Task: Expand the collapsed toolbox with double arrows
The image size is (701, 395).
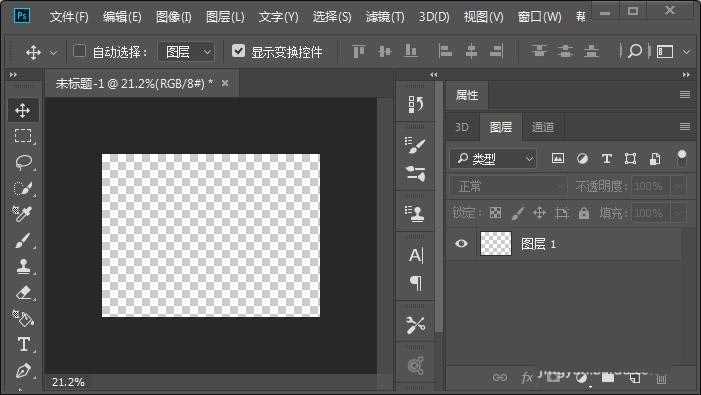Action: coord(13,75)
